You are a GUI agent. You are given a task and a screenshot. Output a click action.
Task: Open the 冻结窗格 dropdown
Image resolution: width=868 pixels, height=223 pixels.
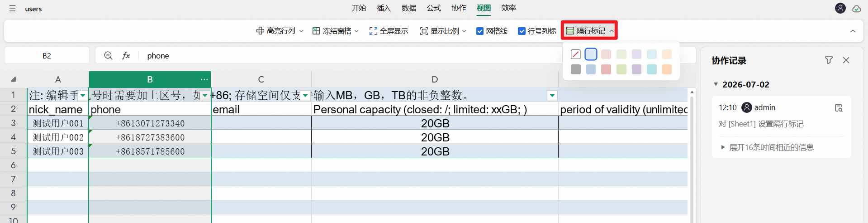(336, 31)
